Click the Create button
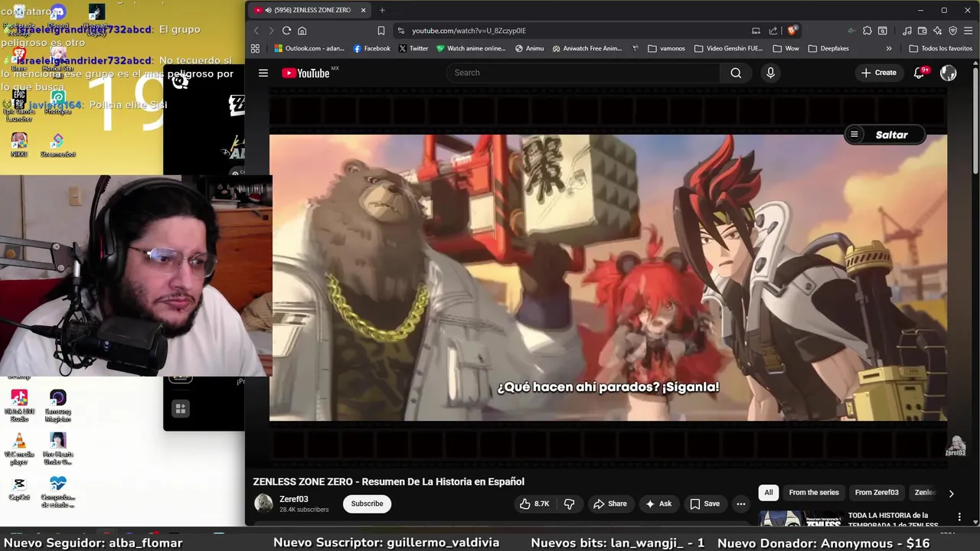This screenshot has width=980, height=551. click(878, 73)
